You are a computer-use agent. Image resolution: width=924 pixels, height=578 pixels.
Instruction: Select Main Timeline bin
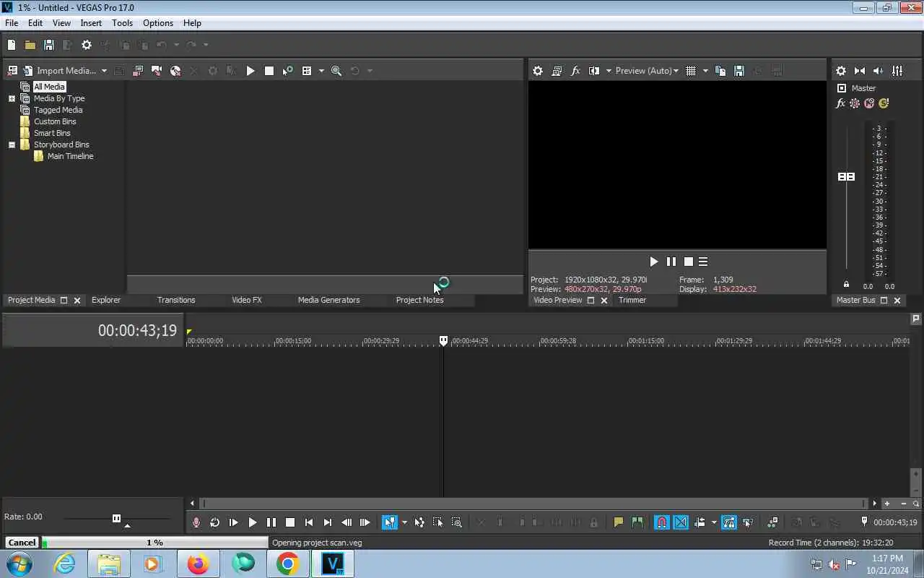pyautogui.click(x=70, y=156)
